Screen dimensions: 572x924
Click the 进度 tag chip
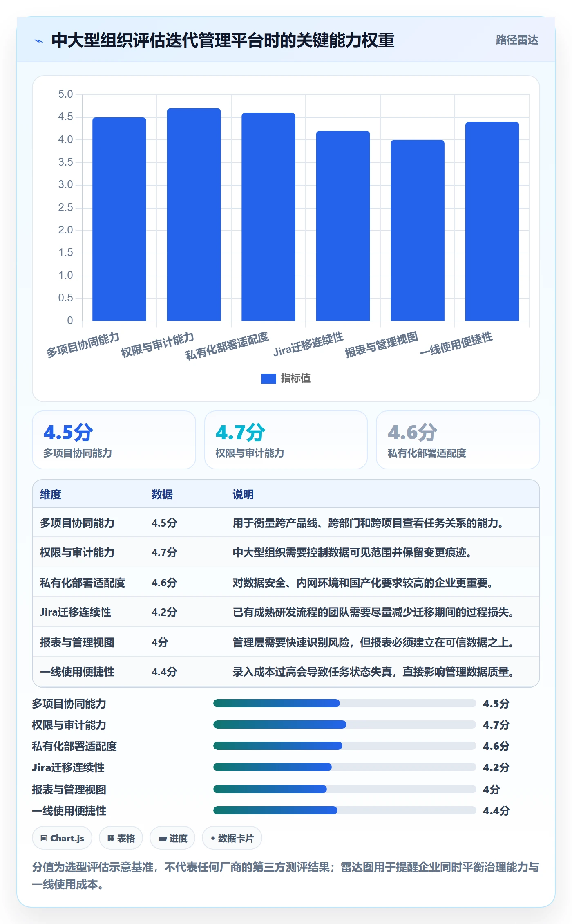click(x=172, y=838)
